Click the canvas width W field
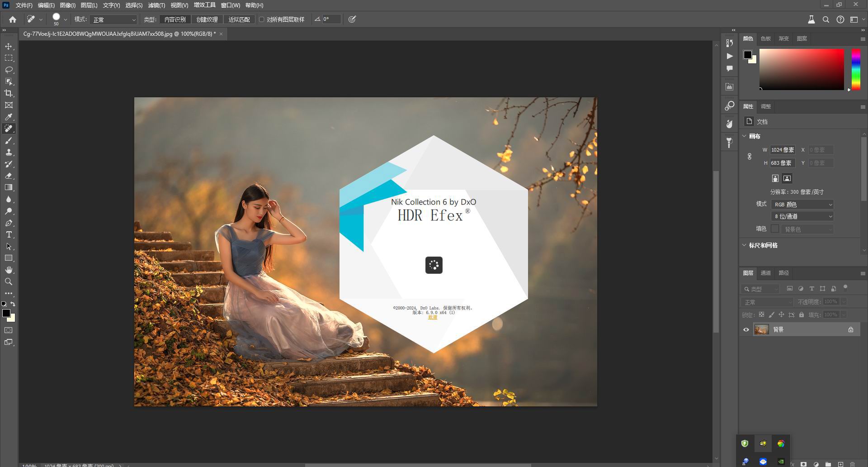Screen dimensions: 868x467 (x=783, y=150)
